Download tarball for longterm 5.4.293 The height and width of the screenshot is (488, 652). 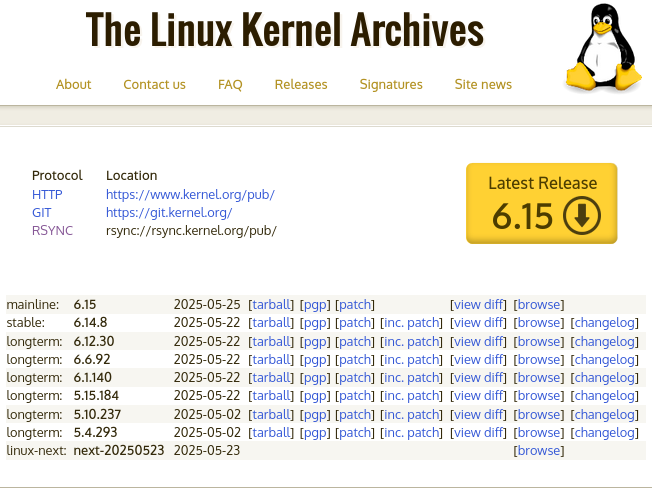[x=271, y=432]
